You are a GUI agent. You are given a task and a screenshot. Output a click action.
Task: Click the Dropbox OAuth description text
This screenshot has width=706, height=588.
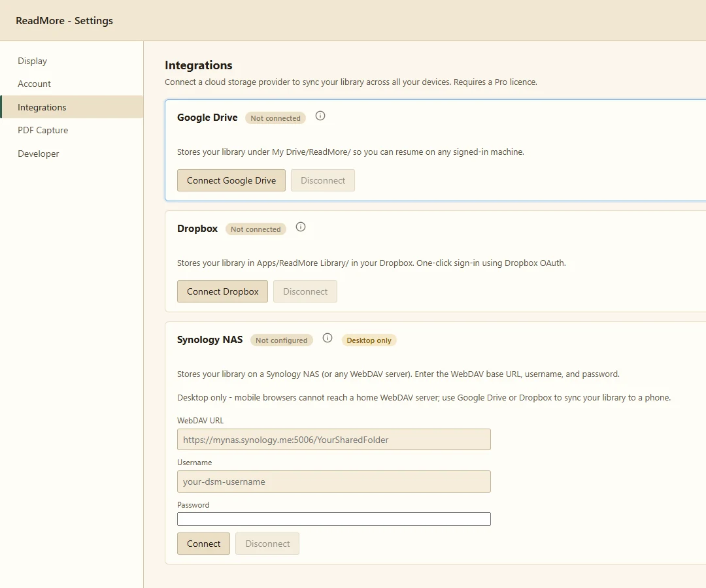(x=371, y=263)
